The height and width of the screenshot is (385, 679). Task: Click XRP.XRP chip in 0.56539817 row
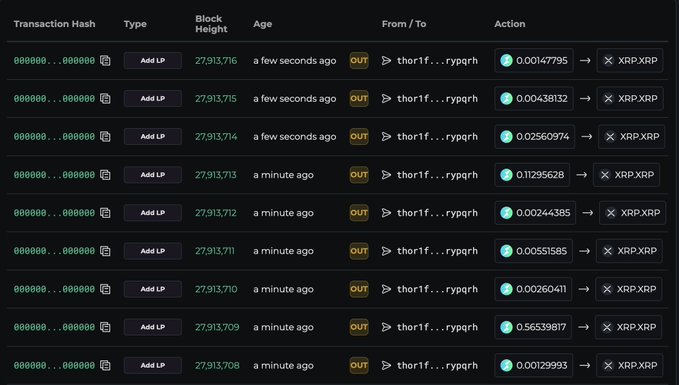pyautogui.click(x=628, y=327)
